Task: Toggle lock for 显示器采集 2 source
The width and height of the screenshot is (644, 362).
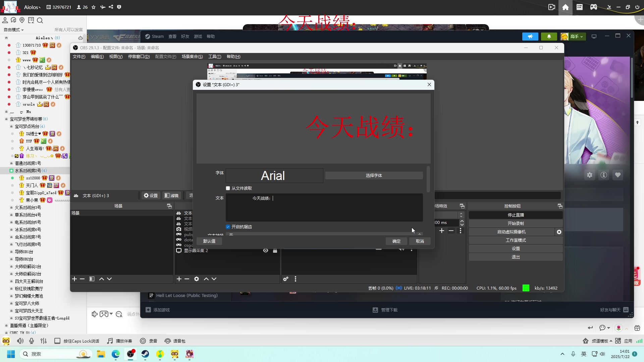Action: [x=275, y=251]
